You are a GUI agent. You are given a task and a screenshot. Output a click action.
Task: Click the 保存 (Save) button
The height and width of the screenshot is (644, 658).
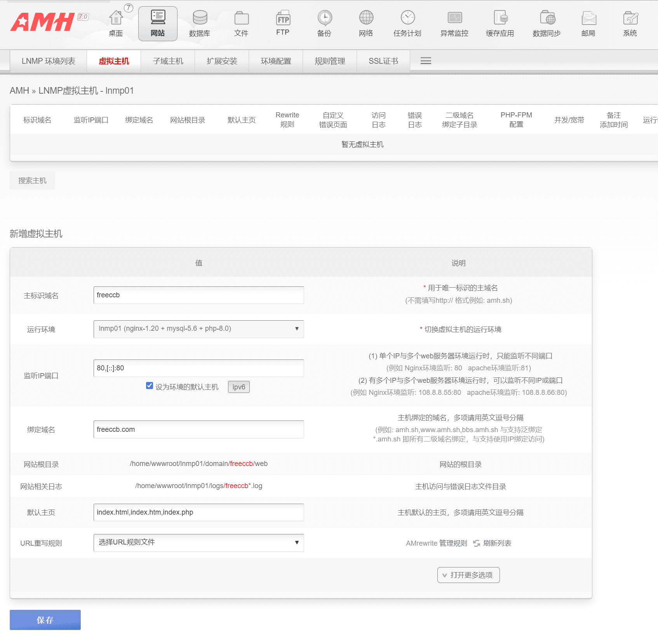click(45, 620)
